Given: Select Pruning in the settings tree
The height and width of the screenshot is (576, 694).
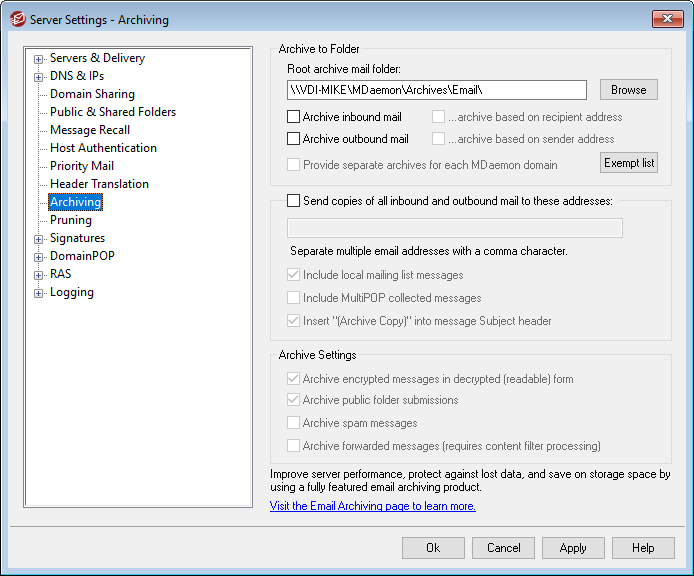Looking at the screenshot, I should [x=71, y=220].
